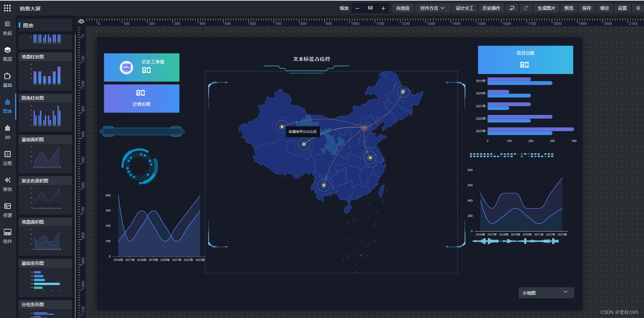Screen dimensions: 644x318
Task: Select the 堆叠柱状图 chart thumbnail
Action: 45,71
